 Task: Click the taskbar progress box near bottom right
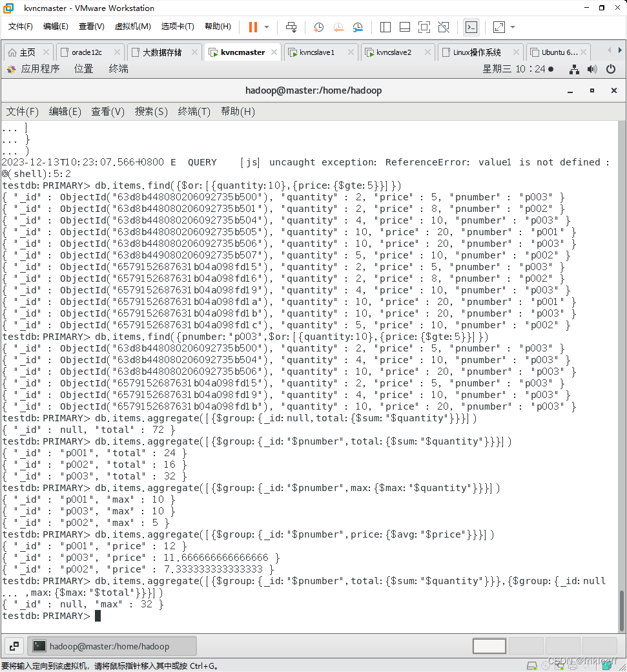click(489, 646)
